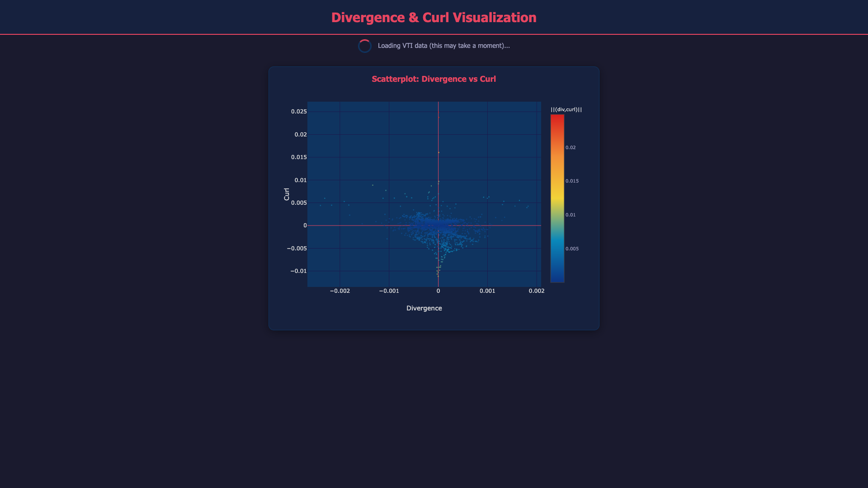This screenshot has height=488, width=868.
Task: Click the 'Curl' y-axis title
Action: tap(287, 194)
